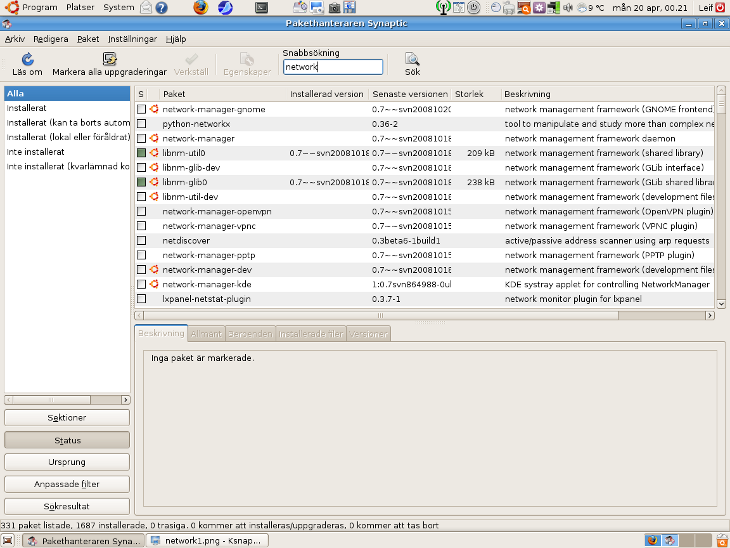The image size is (730, 548).
Task: Click the purple gear tray icon
Action: tap(539, 8)
